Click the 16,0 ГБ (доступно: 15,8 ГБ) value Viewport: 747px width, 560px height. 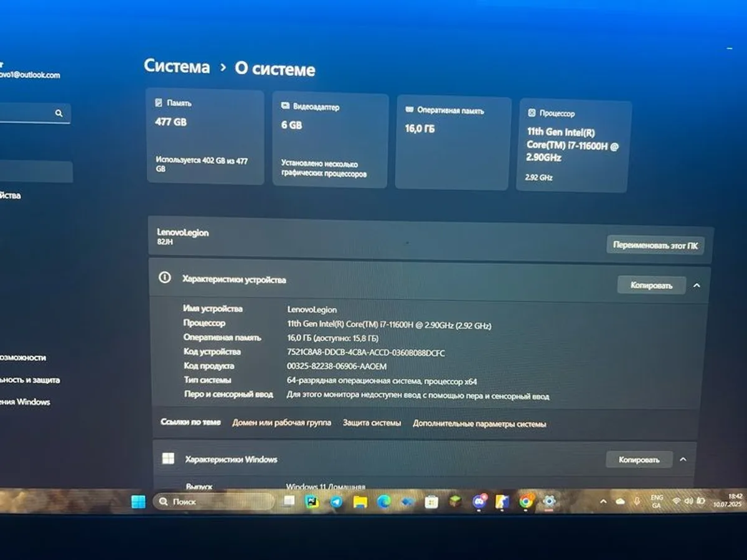click(x=332, y=338)
